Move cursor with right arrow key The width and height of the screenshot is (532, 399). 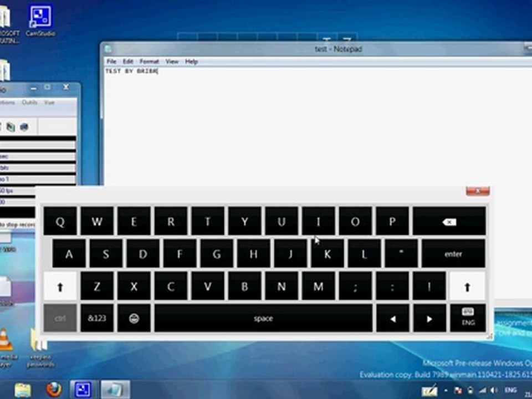point(429,318)
